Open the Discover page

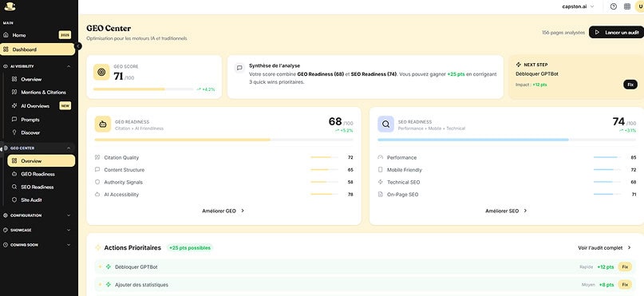41,132
